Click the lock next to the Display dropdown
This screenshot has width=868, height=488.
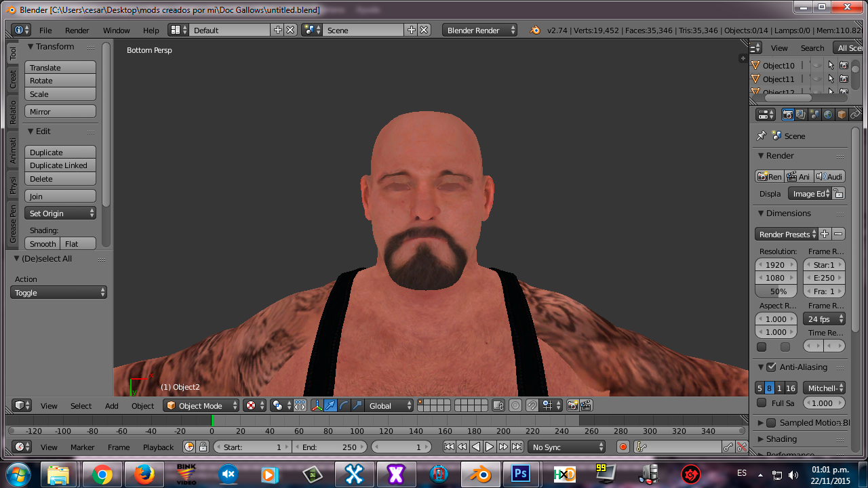pyautogui.click(x=839, y=193)
